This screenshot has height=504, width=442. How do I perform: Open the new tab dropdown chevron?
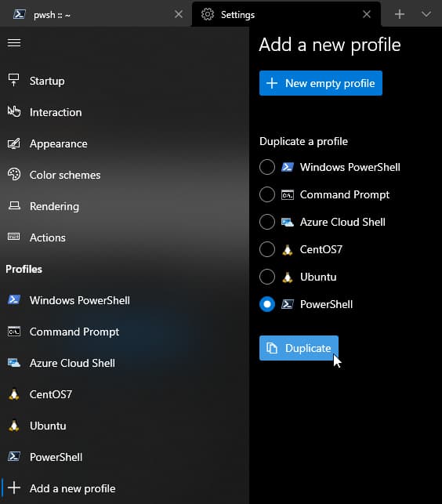click(426, 14)
